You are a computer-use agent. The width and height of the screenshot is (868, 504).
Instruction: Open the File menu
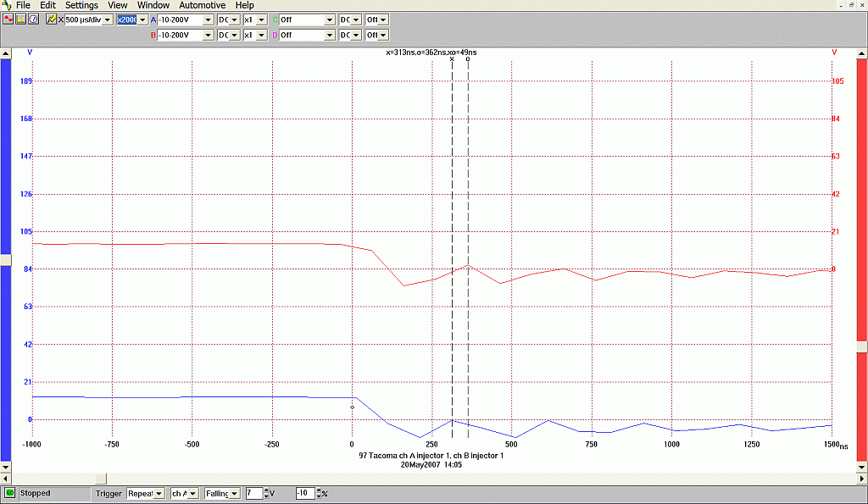click(x=23, y=5)
